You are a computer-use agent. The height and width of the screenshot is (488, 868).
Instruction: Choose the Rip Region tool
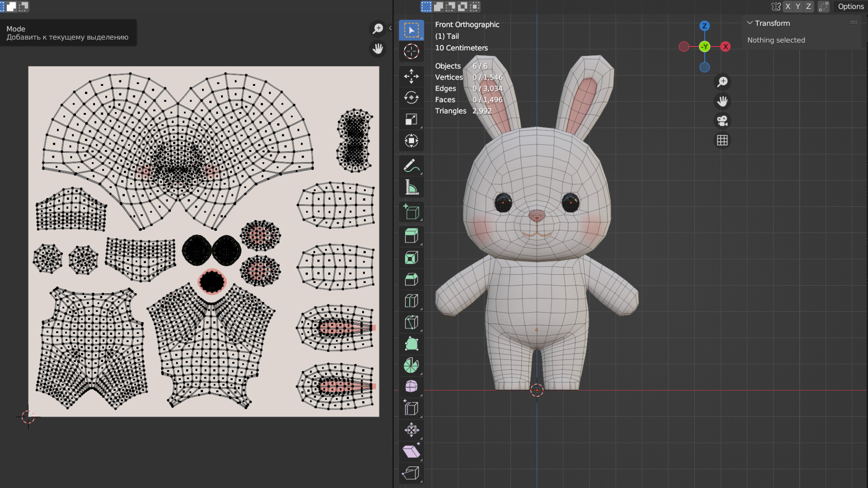(x=411, y=473)
